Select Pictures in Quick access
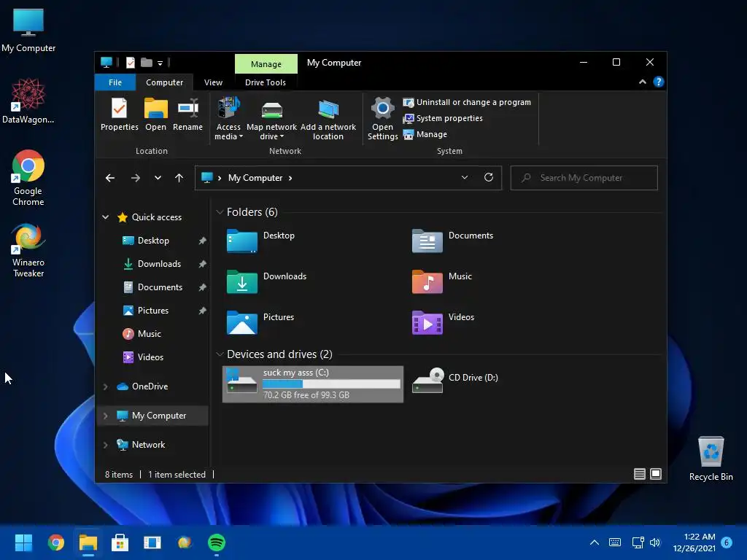Image resolution: width=747 pixels, height=560 pixels. coord(152,311)
